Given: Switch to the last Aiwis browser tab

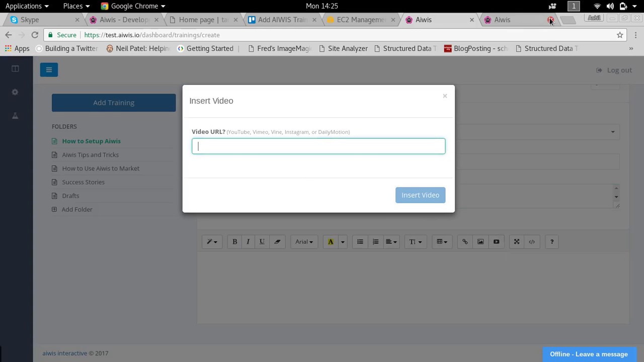Looking at the screenshot, I should click(518, 20).
